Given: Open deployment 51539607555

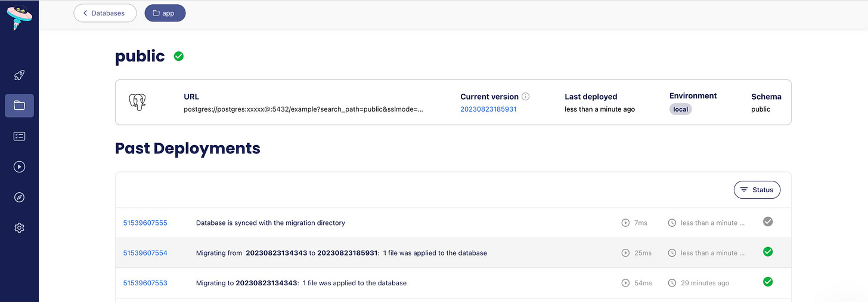Looking at the screenshot, I should tap(145, 223).
